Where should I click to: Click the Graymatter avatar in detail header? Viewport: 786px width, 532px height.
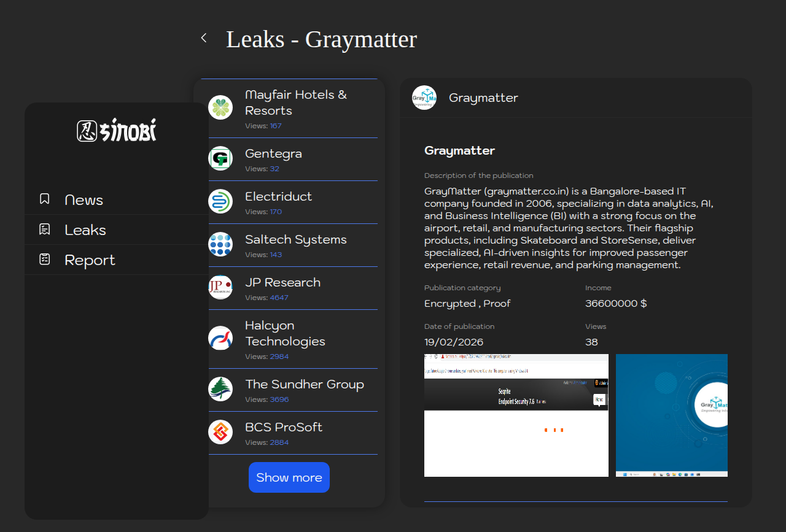pyautogui.click(x=424, y=98)
